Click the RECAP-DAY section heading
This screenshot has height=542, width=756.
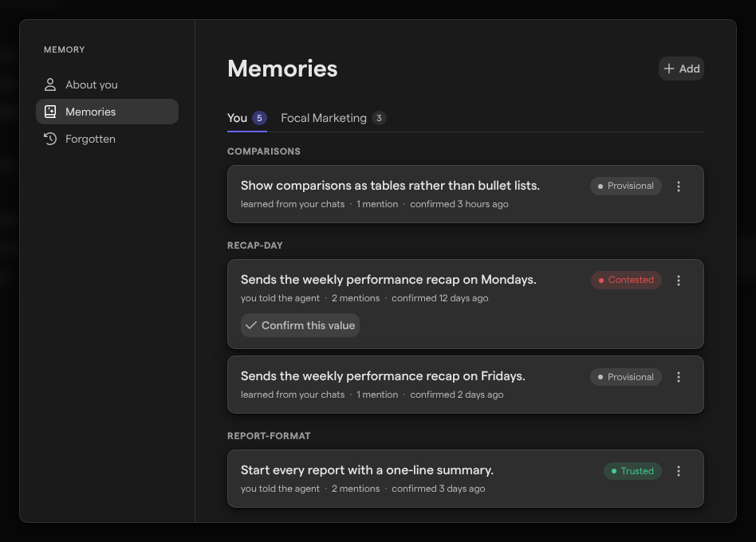pyautogui.click(x=255, y=245)
